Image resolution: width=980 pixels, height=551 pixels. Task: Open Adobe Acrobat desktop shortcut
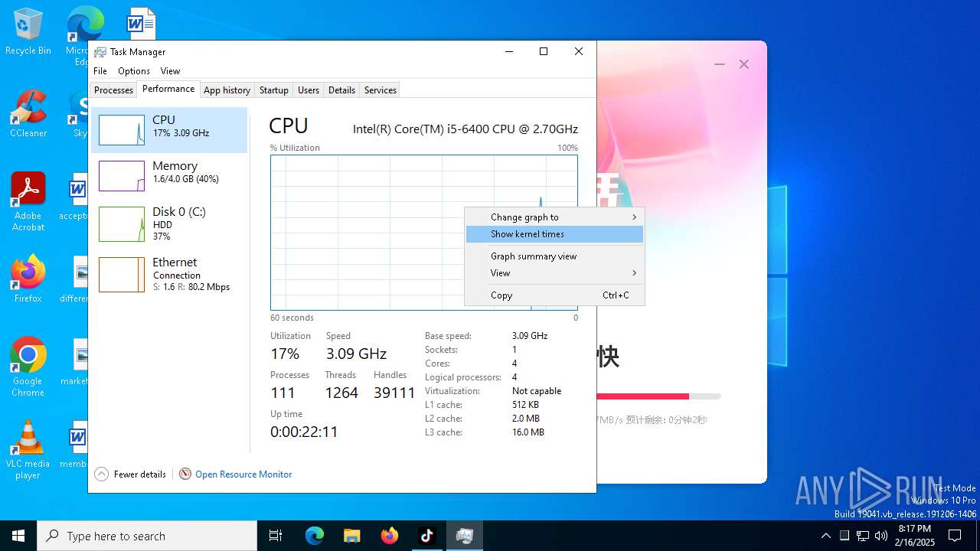coord(28,202)
